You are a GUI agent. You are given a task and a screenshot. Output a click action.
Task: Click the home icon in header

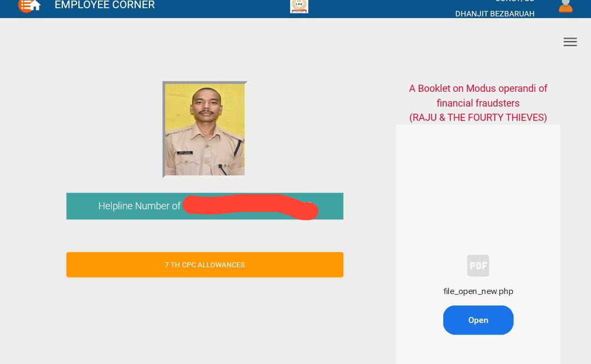(36, 5)
